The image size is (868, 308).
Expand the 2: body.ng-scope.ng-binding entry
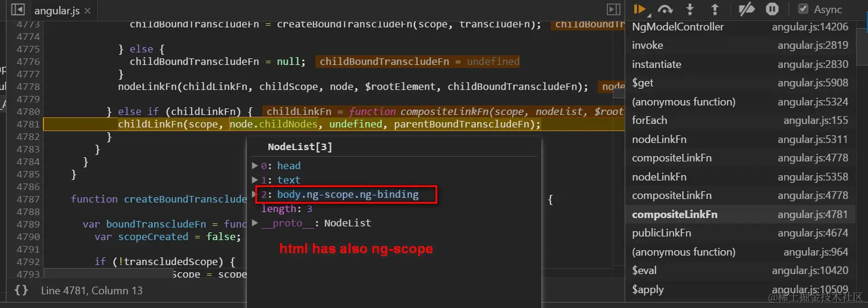point(255,194)
